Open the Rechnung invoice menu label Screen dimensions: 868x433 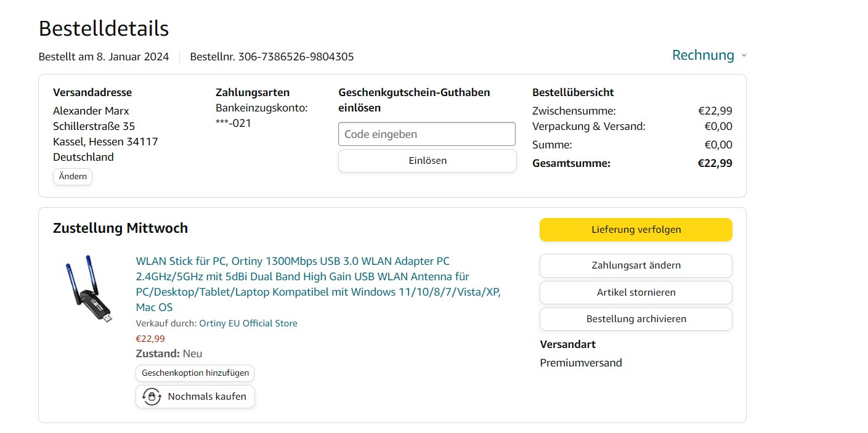(x=703, y=55)
